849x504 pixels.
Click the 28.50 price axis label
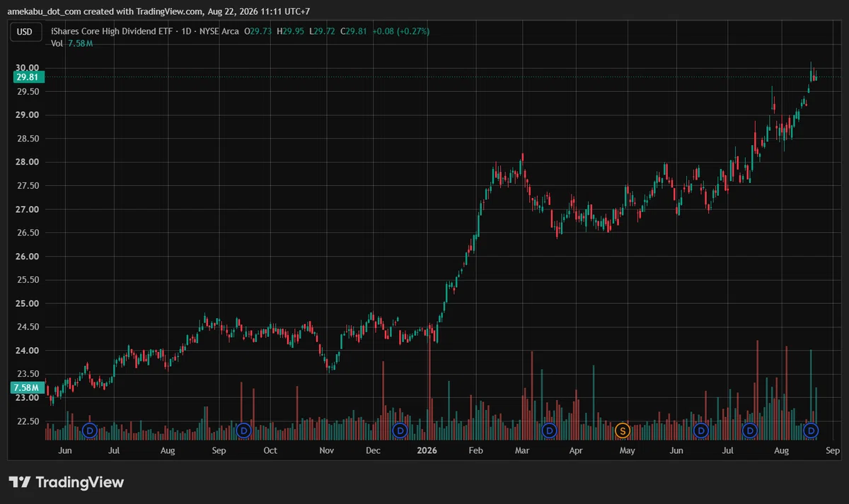click(x=28, y=139)
